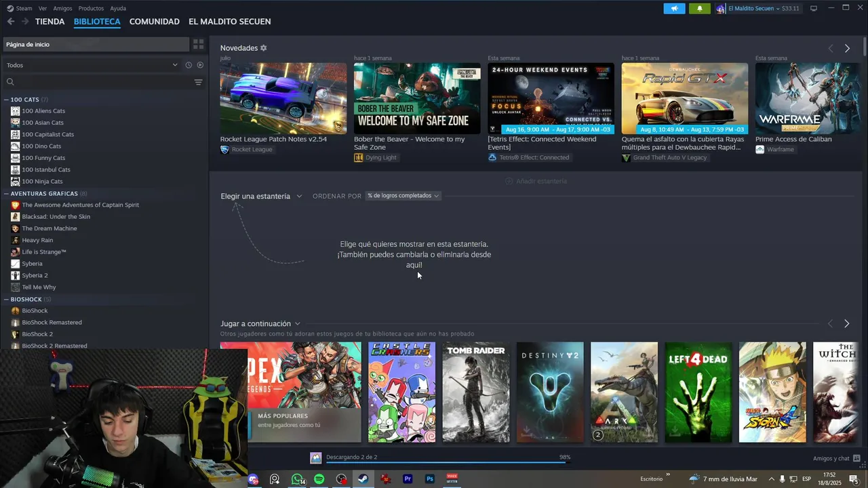868x488 pixels.
Task: Click Añadir estantería button
Action: 536,182
